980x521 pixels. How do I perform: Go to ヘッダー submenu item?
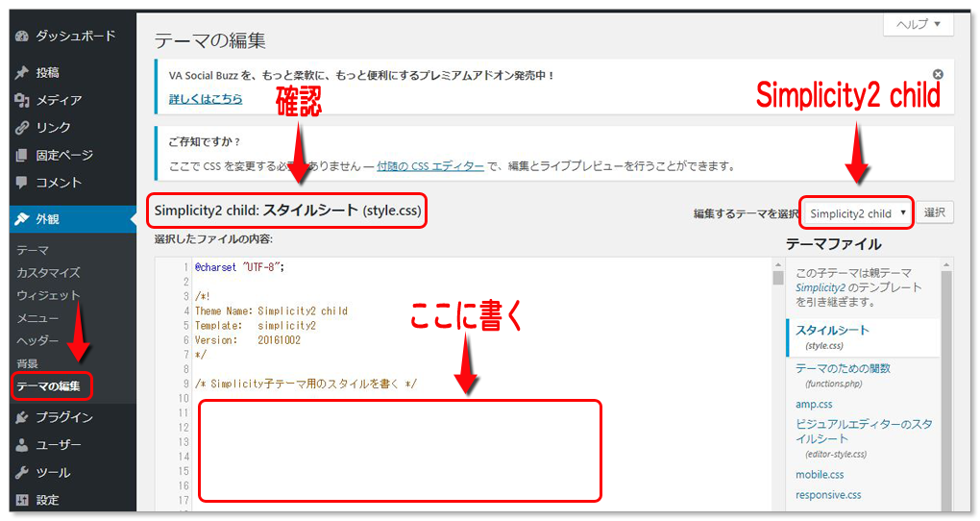pos(37,341)
